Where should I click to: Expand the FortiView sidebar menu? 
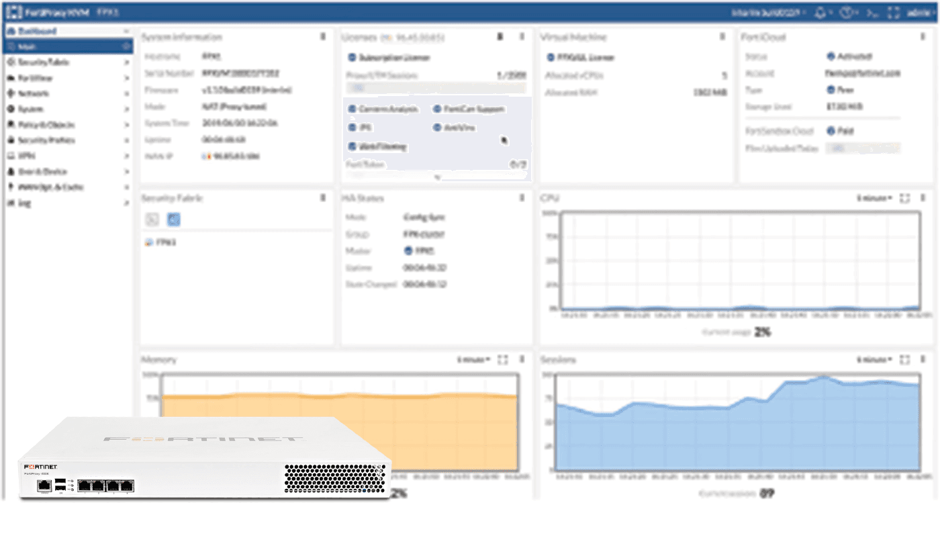pyautogui.click(x=68, y=78)
